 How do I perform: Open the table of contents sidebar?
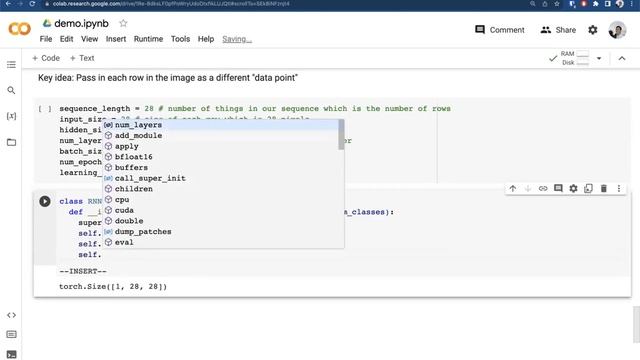11,64
